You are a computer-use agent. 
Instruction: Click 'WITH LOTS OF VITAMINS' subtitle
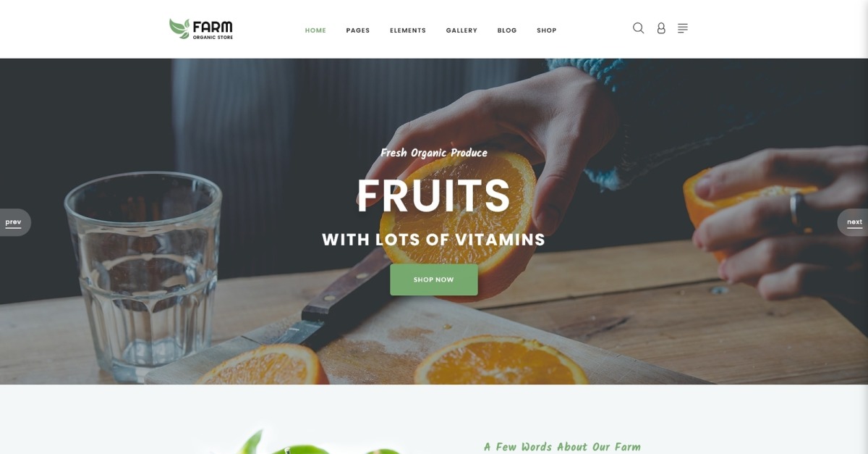pyautogui.click(x=434, y=240)
